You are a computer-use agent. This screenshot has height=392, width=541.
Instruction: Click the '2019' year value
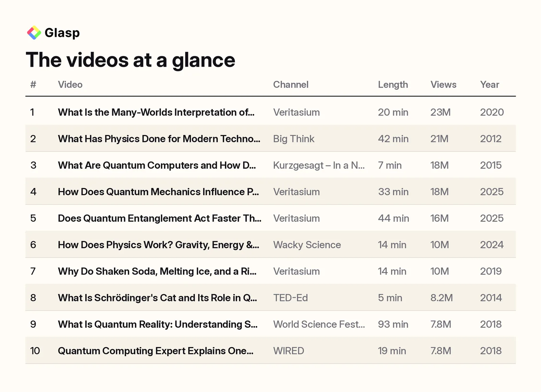(491, 271)
